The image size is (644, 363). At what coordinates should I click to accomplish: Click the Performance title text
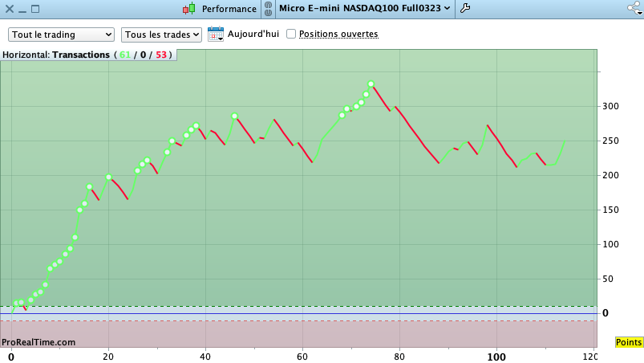point(229,9)
